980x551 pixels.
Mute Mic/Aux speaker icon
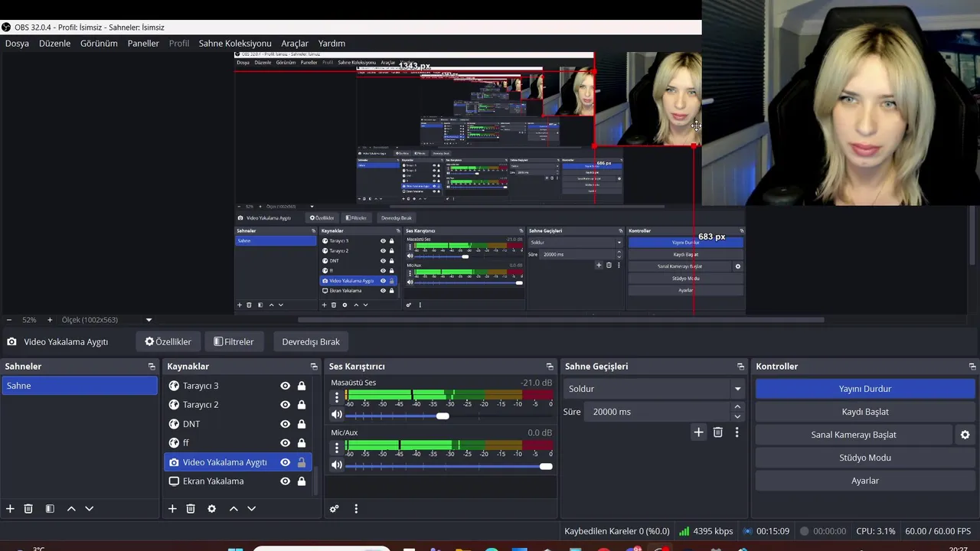coord(337,465)
